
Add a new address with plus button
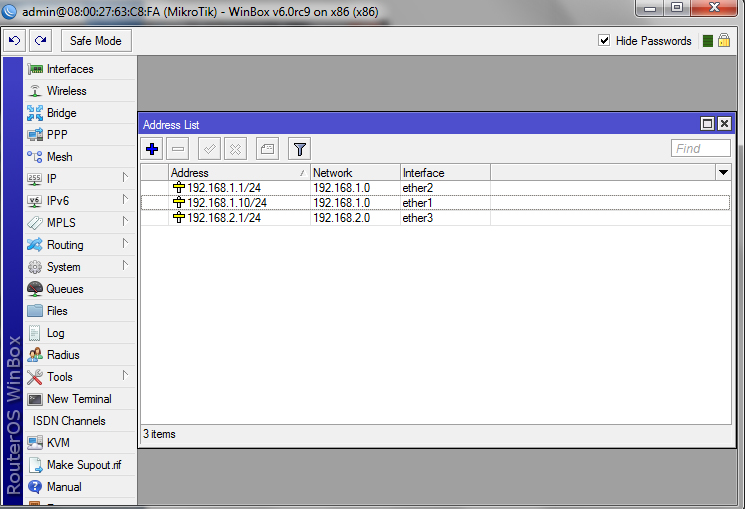click(152, 149)
